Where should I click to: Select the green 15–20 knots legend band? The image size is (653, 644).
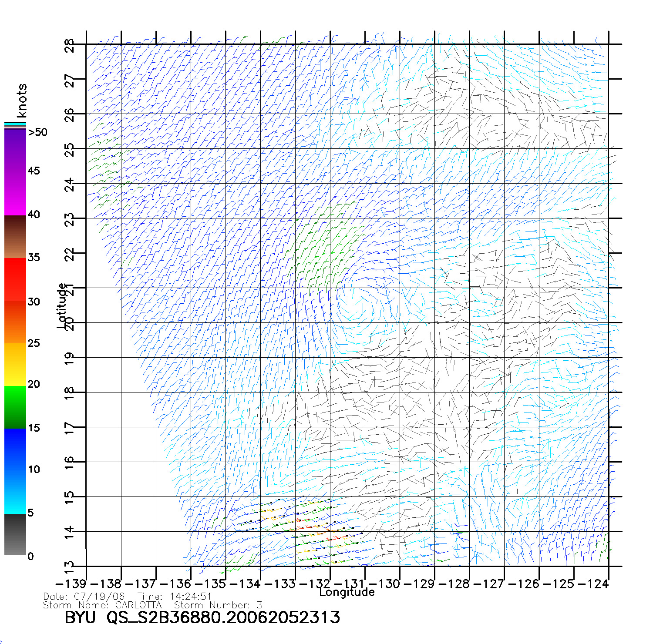(15, 407)
